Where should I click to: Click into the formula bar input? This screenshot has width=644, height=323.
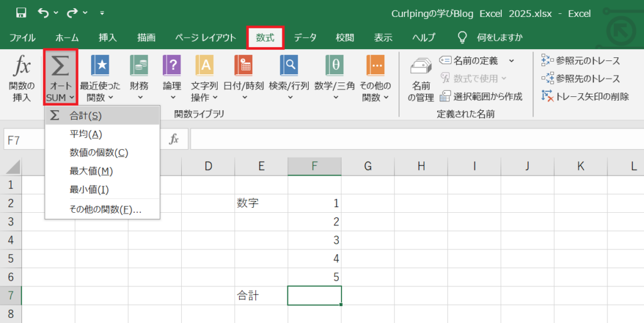417,139
